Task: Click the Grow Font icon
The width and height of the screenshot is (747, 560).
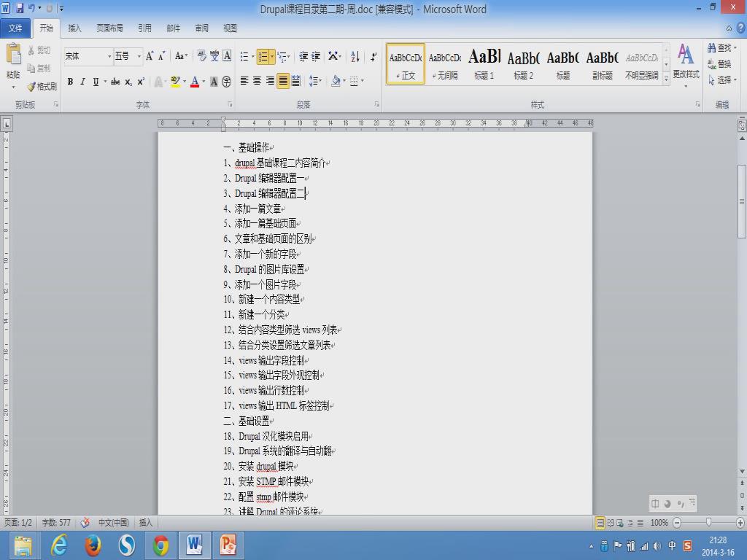Action: [150, 56]
